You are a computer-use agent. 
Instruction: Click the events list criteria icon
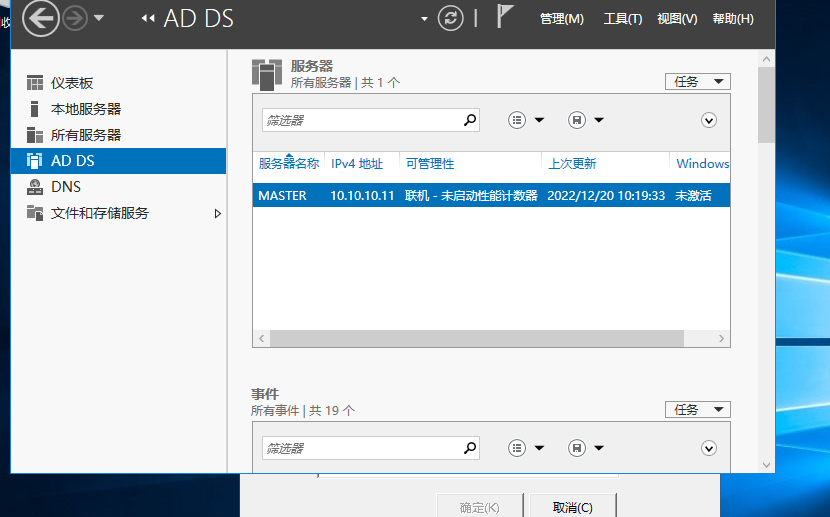click(517, 448)
